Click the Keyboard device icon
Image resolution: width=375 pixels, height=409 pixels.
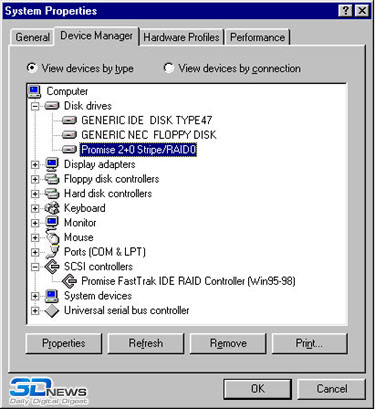click(x=52, y=208)
